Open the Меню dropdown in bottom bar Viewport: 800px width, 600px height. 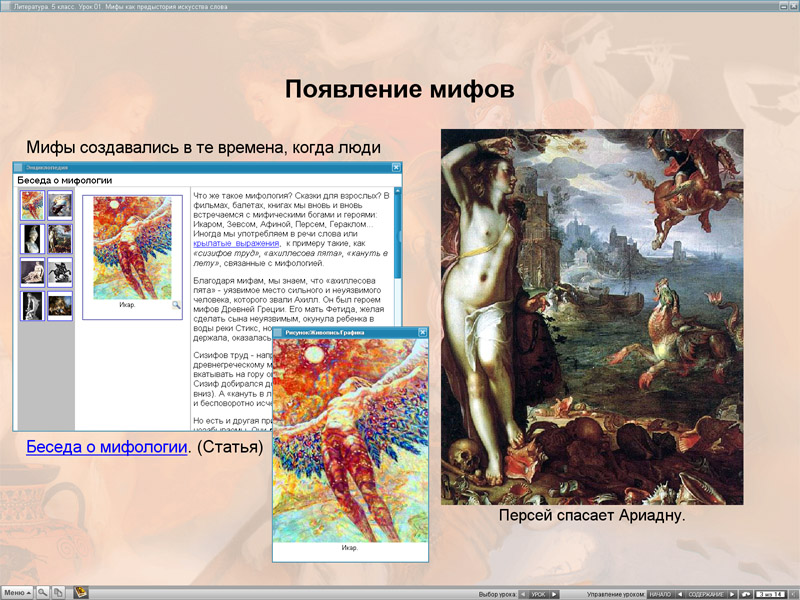17,593
